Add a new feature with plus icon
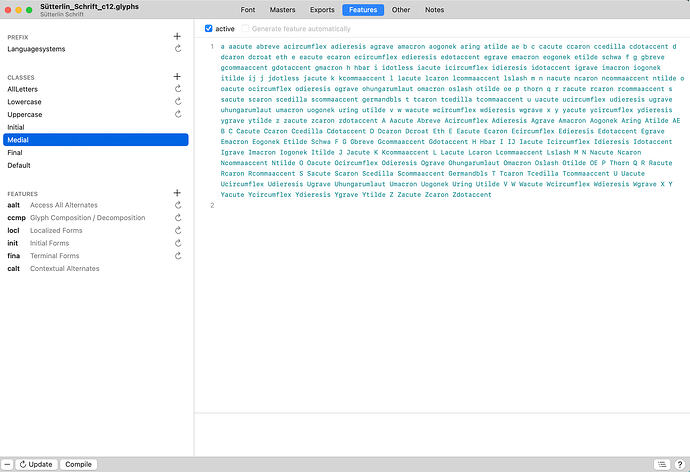The width and height of the screenshot is (690, 472). pyautogui.click(x=177, y=193)
